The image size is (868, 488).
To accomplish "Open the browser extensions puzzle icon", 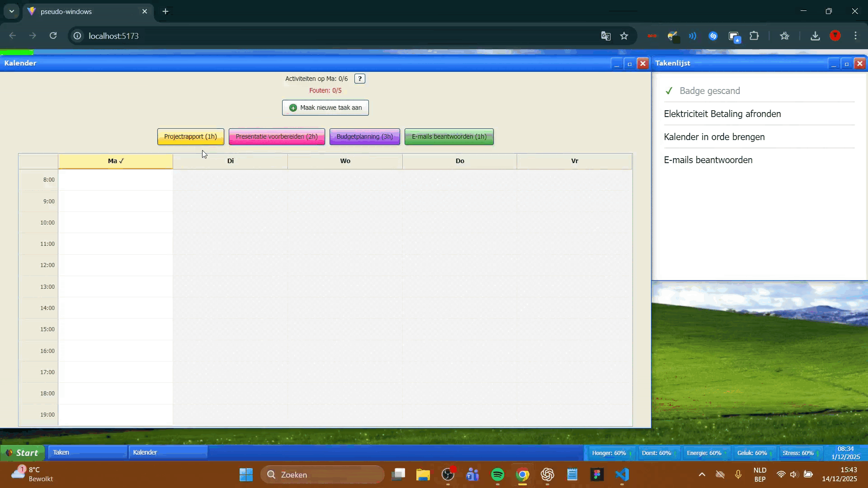I will coord(754,36).
